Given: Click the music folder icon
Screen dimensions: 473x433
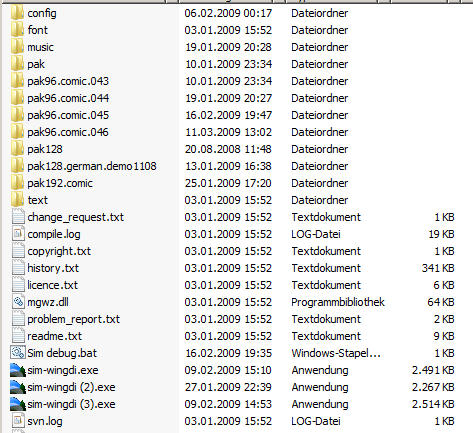Looking at the screenshot, I should pos(17,47).
